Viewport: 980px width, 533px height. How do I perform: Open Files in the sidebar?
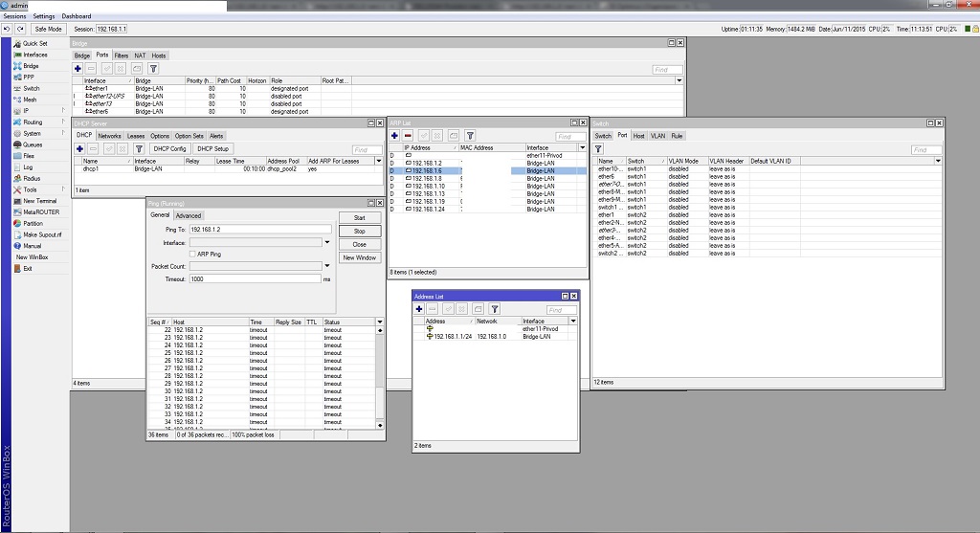point(29,156)
